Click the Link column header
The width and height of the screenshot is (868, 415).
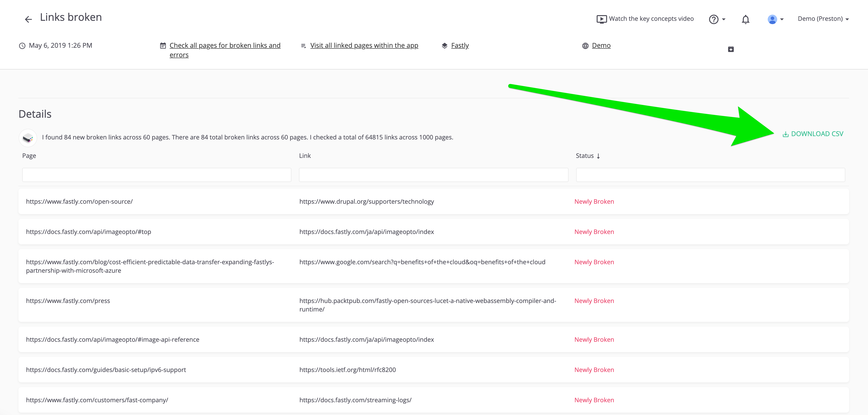point(305,156)
